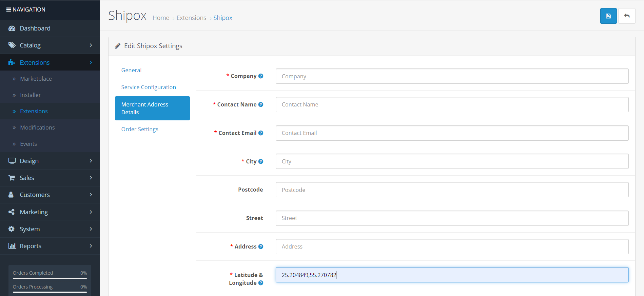Focus the Contact Email input field
The height and width of the screenshot is (296, 644).
tap(452, 133)
